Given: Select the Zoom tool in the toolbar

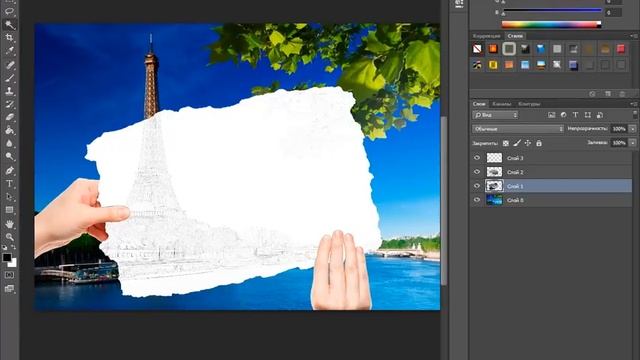Looking at the screenshot, I should [9, 237].
